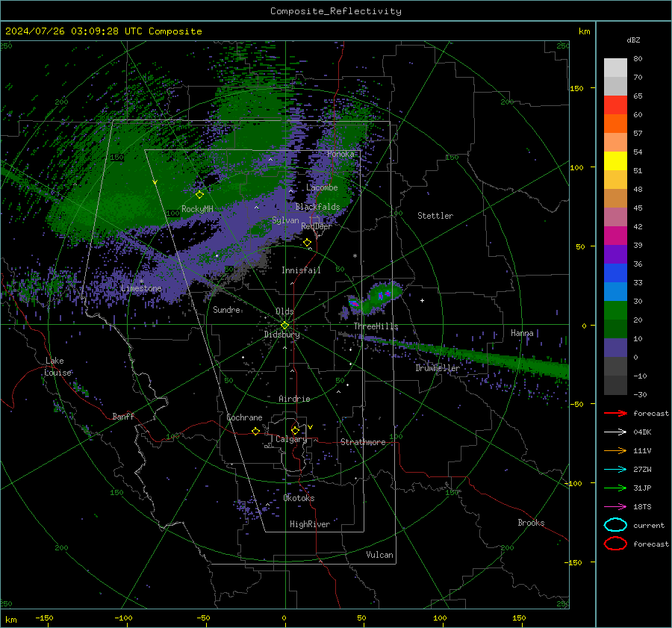Click the orange swatch between 60 and 57 dBZ

615,124
